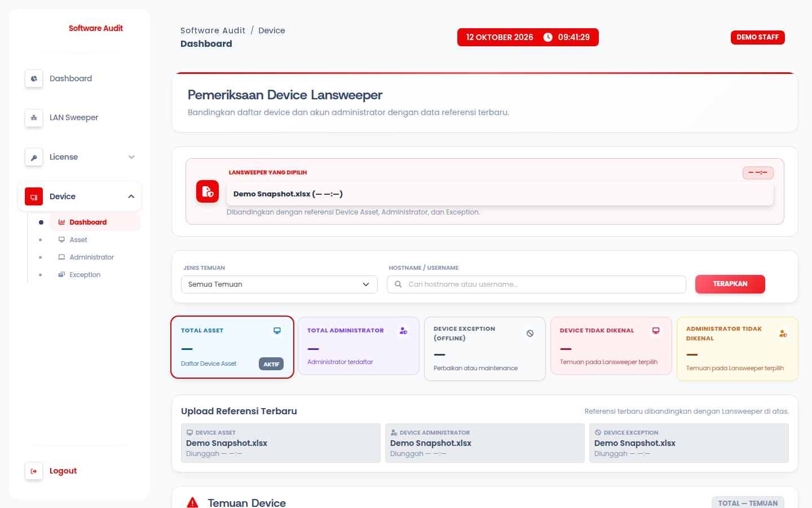Click the License key icon

pyautogui.click(x=34, y=157)
